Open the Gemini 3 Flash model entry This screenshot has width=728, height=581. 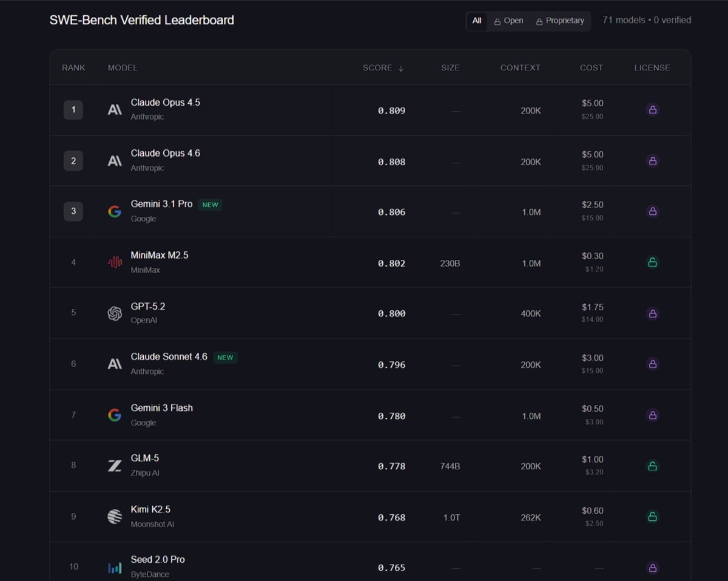tap(161, 408)
